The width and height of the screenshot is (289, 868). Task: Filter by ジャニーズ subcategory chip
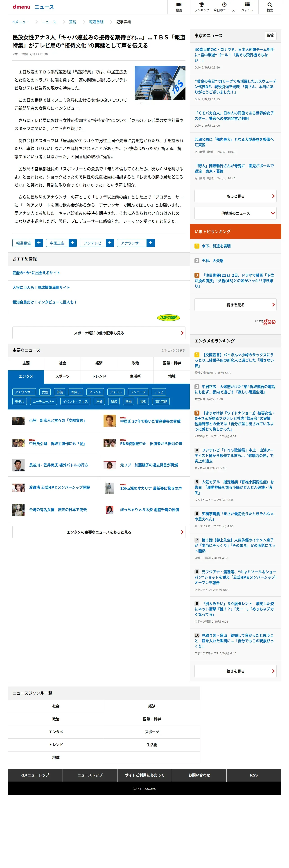point(138,392)
